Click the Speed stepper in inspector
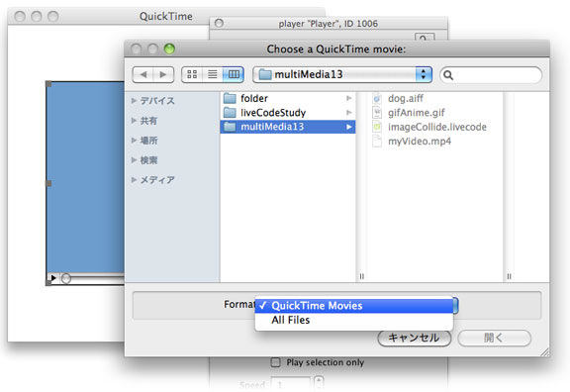The width and height of the screenshot is (570, 392). [x=319, y=383]
